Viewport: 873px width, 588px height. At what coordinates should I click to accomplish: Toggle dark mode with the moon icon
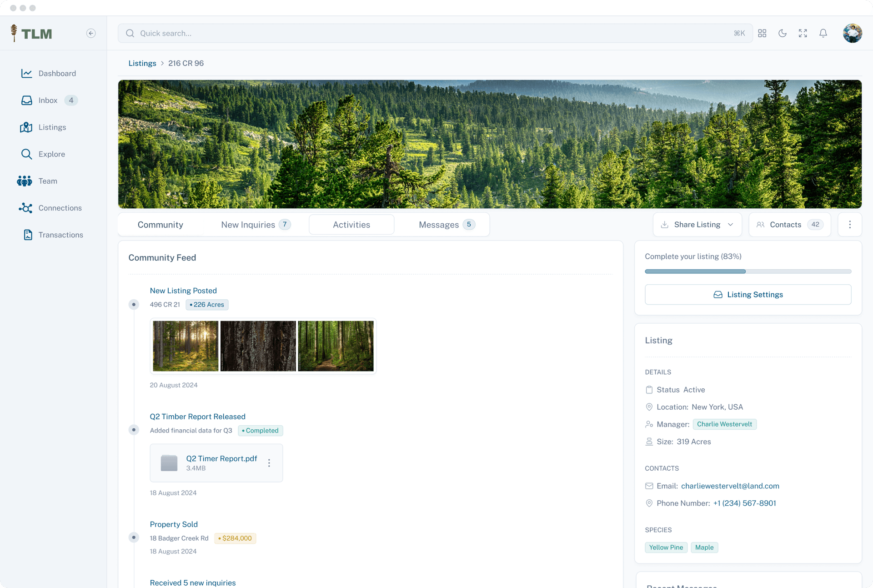pyautogui.click(x=783, y=33)
